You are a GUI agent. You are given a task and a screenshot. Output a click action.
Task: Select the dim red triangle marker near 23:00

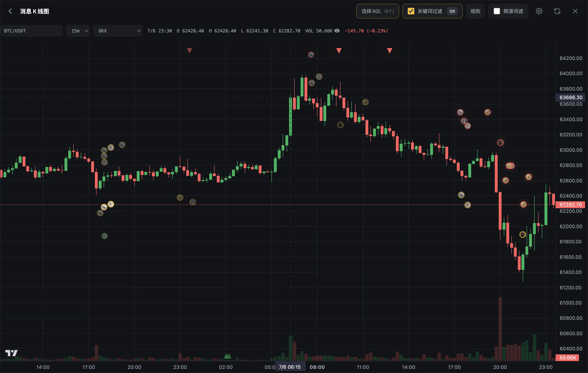click(189, 51)
